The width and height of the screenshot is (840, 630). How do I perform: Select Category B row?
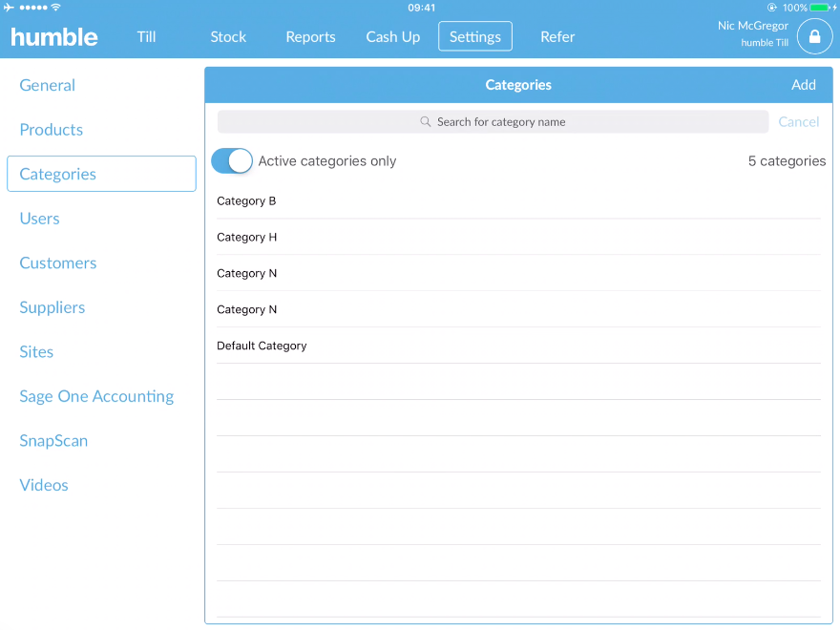click(x=518, y=200)
